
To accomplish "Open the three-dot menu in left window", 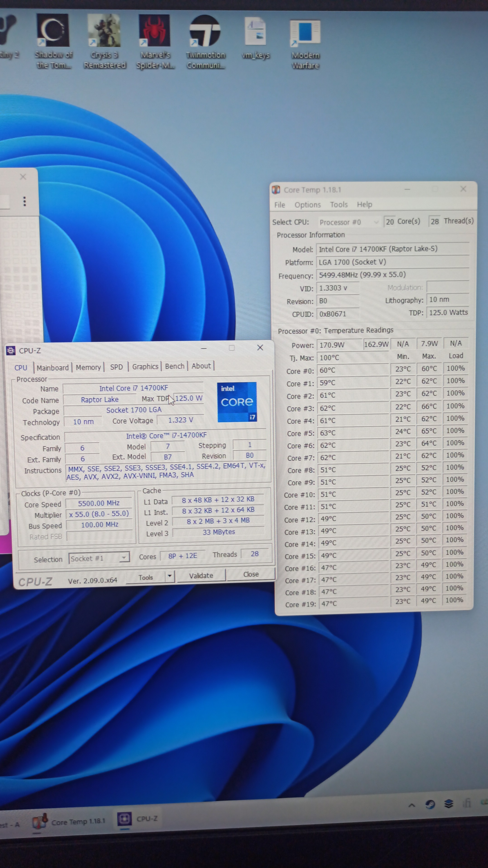I will tap(24, 201).
